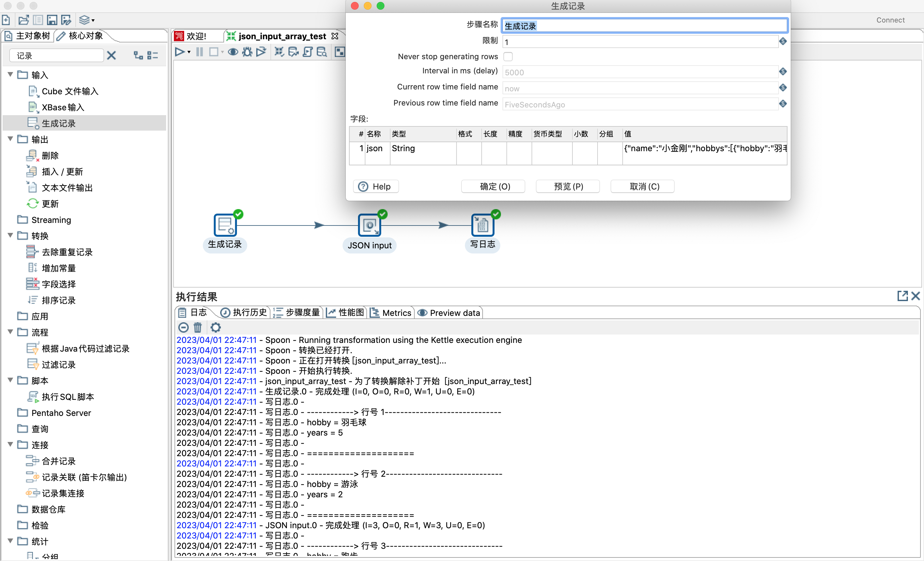Image resolution: width=924 pixels, height=561 pixels.
Task: Select the 生成记录 item in the tree
Action: [x=59, y=123]
